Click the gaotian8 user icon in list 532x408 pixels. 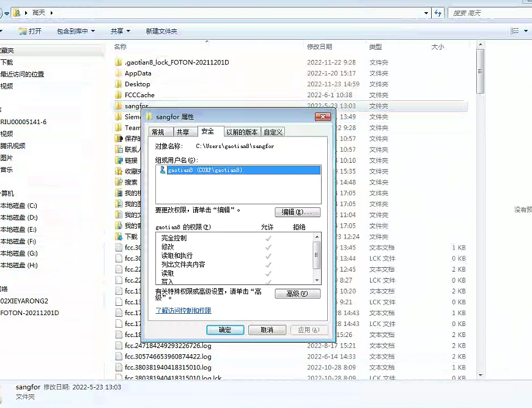pyautogui.click(x=163, y=170)
